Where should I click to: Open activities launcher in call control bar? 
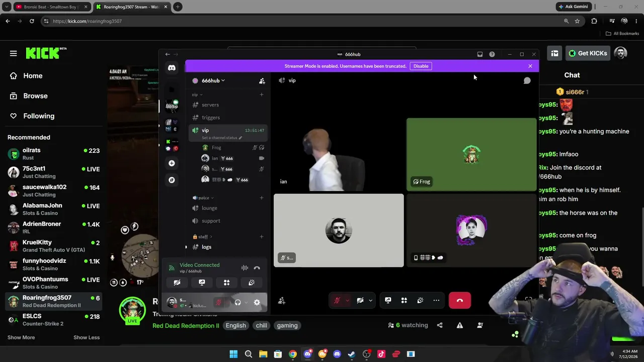tap(404, 300)
